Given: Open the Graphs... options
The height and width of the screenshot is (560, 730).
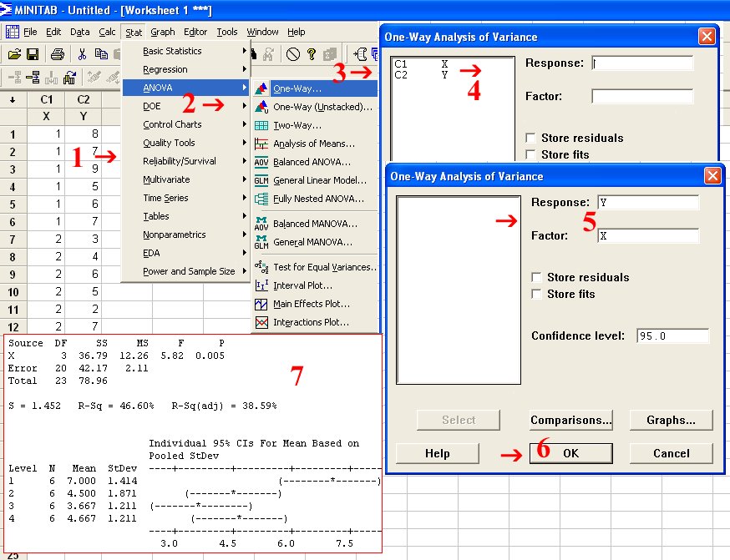Looking at the screenshot, I should tap(671, 420).
